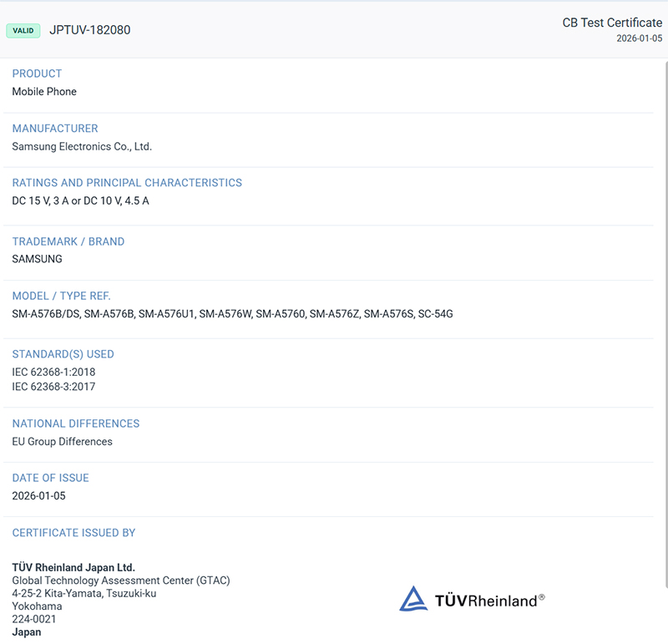The width and height of the screenshot is (668, 644).
Task: Click the MANUFACTURER section label
Action: click(x=55, y=129)
